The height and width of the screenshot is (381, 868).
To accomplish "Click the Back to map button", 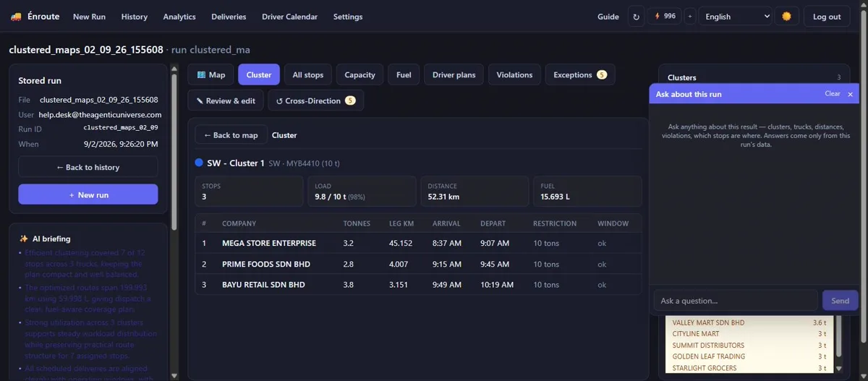I will pyautogui.click(x=231, y=135).
